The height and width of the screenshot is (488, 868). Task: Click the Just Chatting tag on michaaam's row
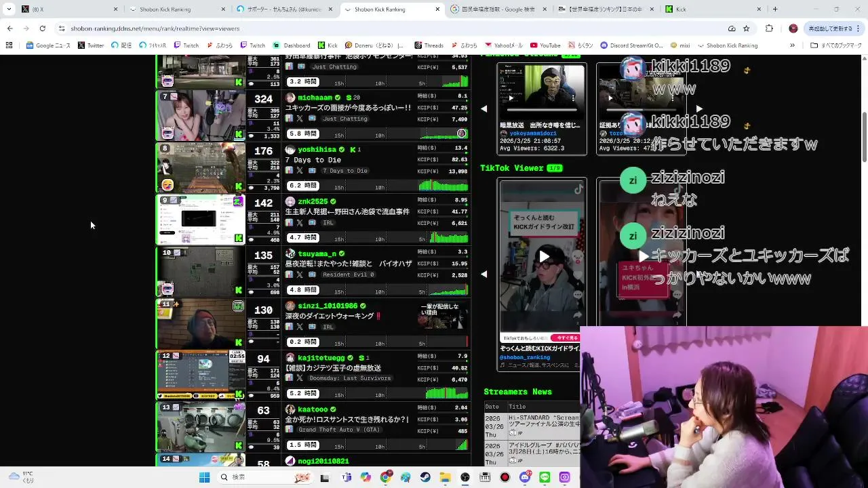(345, 119)
